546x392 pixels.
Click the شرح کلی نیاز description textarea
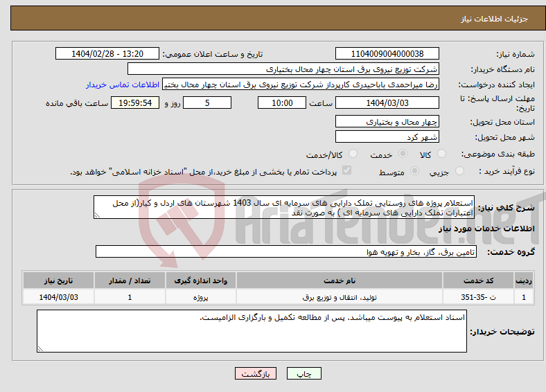coord(284,207)
